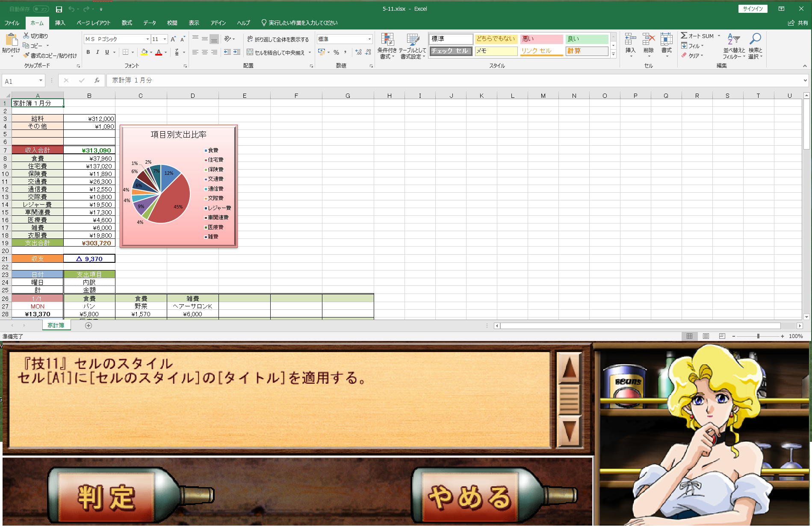
Task: Toggle Bottom Align vertical alignment
Action: [x=214, y=39]
